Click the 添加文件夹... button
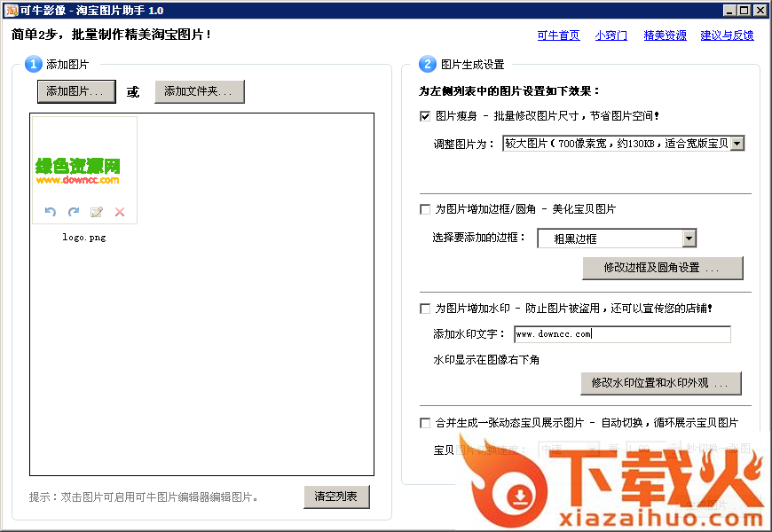This screenshot has width=772, height=532. point(200,91)
